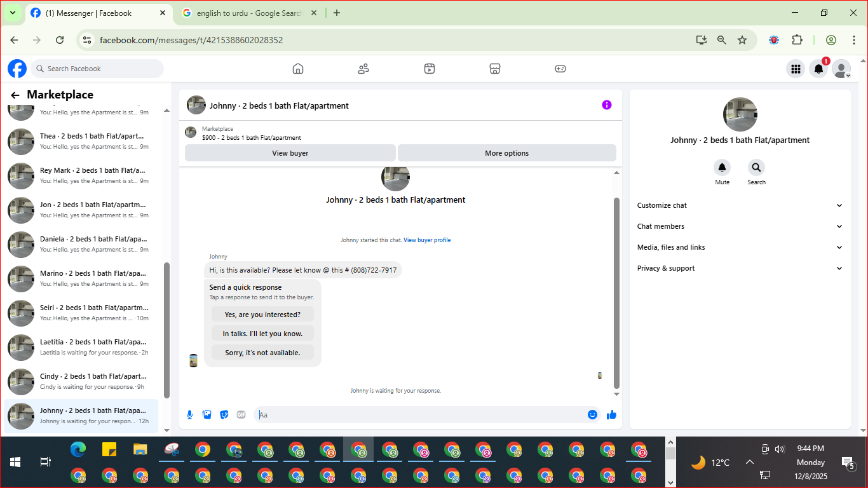Image resolution: width=868 pixels, height=488 pixels.
Task: Attach a photo or file
Action: [x=207, y=415]
